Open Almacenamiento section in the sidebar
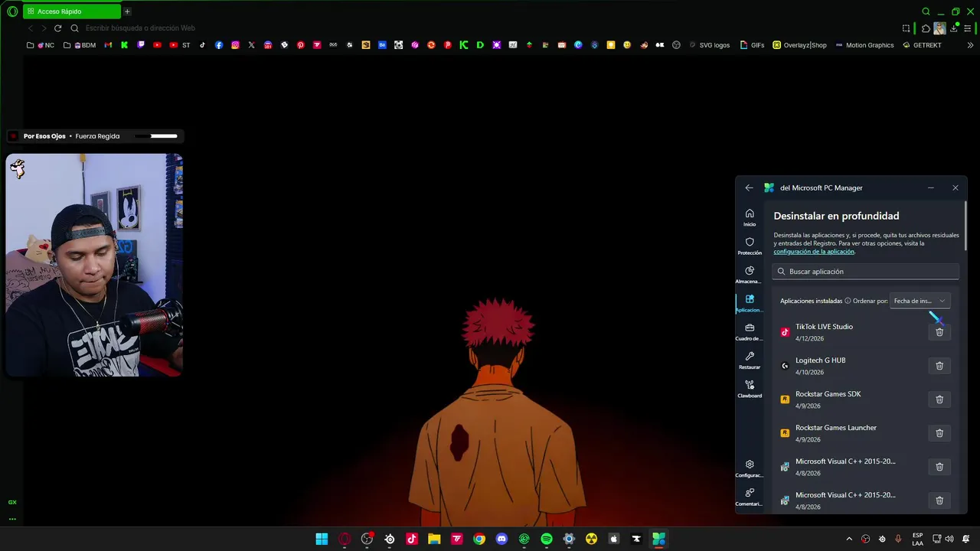980x551 pixels. (x=750, y=275)
